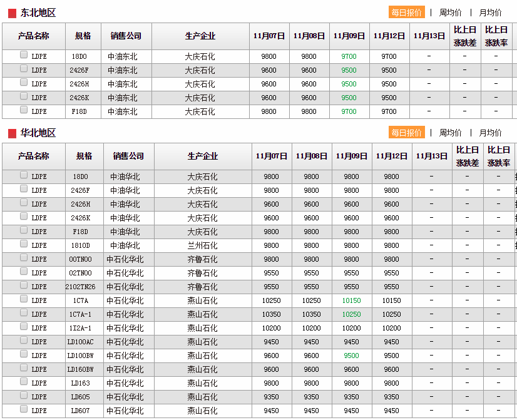Viewport: 517px width, 420px height.
Task: Click 兰州石化 producer cell
Action: pyautogui.click(x=202, y=245)
